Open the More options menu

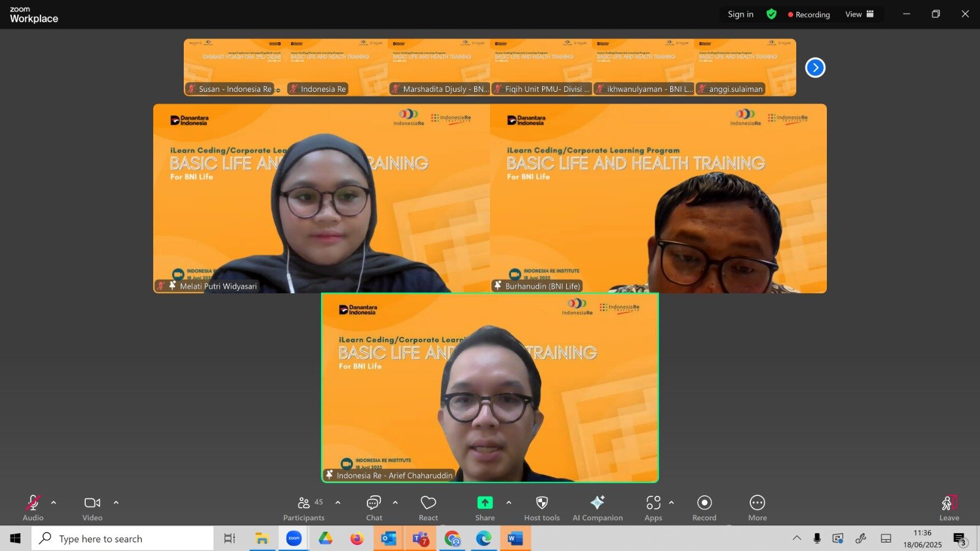758,508
